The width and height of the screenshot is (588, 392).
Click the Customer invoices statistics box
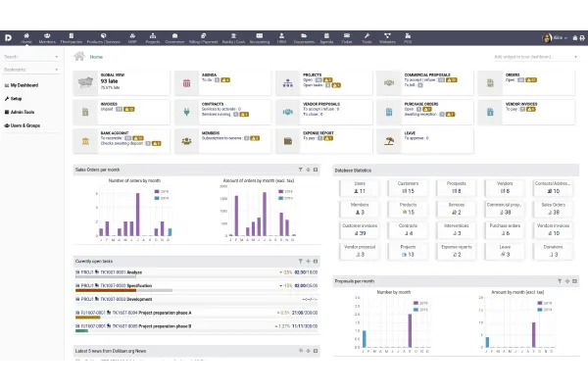pyautogui.click(x=359, y=229)
